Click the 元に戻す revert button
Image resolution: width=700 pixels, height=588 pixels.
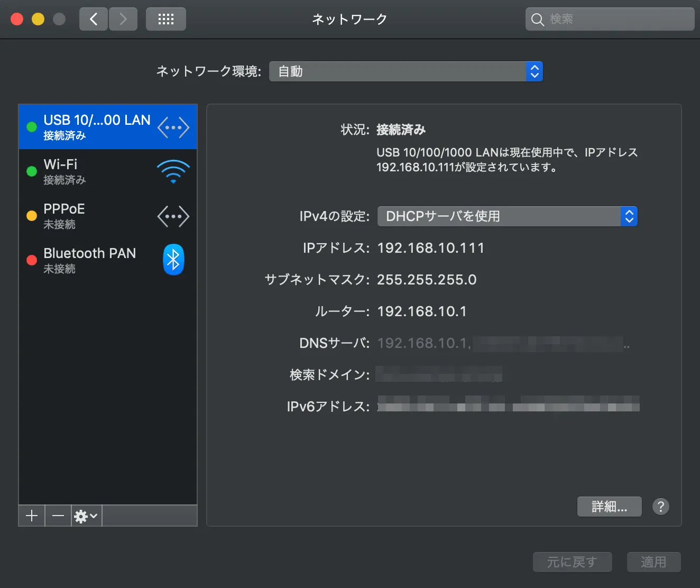[x=573, y=562]
